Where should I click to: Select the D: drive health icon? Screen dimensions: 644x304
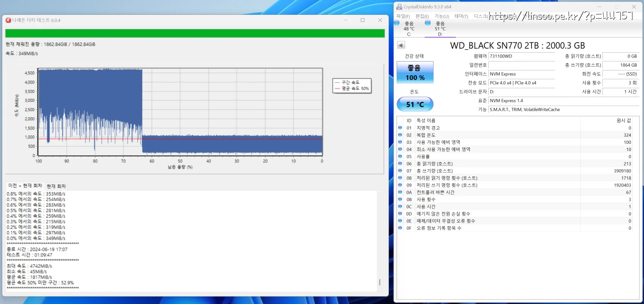(x=428, y=23)
